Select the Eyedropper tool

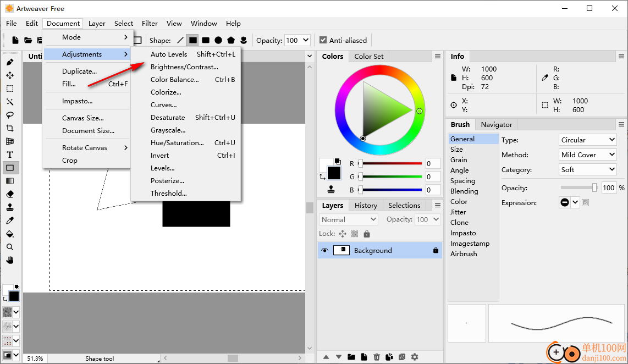(x=10, y=220)
